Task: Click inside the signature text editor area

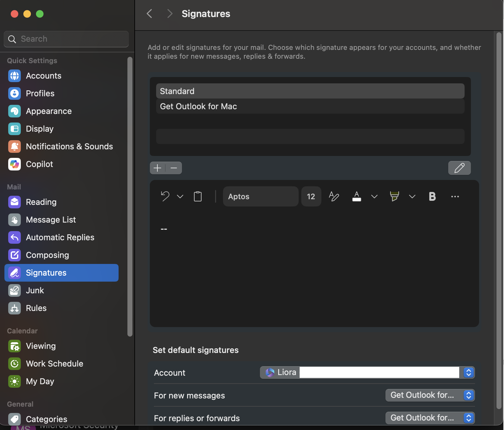Action: pos(314,268)
